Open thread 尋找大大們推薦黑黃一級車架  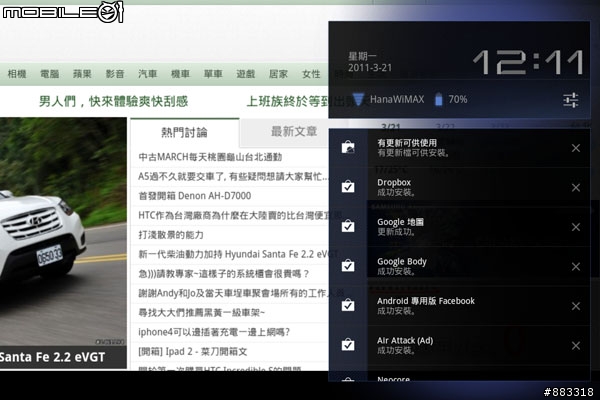201,313
